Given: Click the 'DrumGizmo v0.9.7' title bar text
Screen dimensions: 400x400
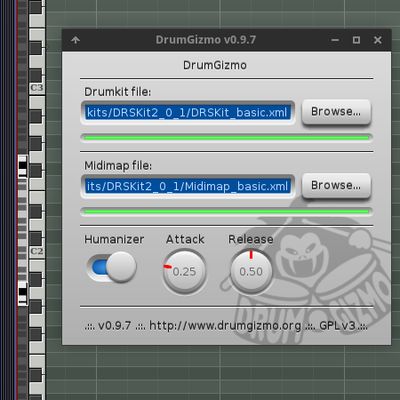Looking at the screenshot, I should [206, 40].
